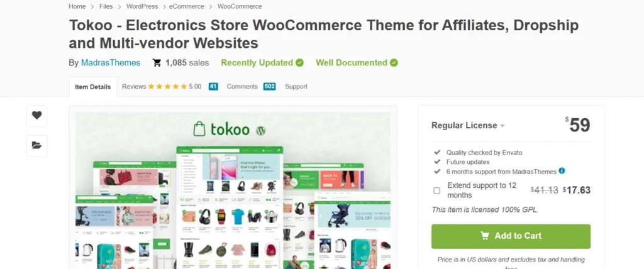Click the support info icon beside MadrasThemes
The height and width of the screenshot is (269, 644).
point(562,171)
